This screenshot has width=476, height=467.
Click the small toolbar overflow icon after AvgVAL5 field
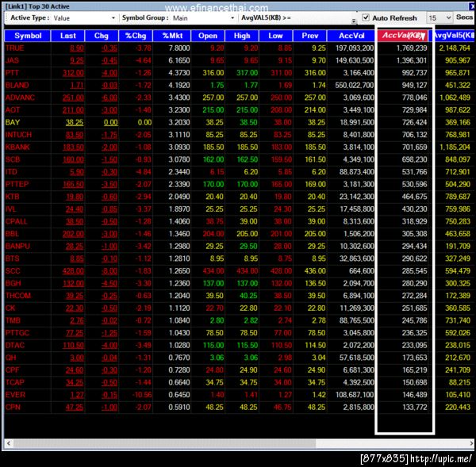point(354,21)
